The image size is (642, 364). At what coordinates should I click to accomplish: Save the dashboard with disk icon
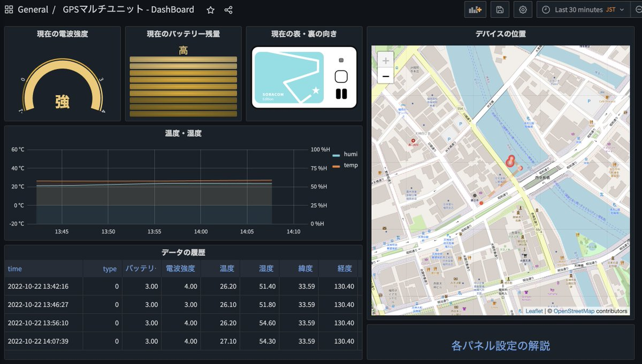pyautogui.click(x=500, y=10)
